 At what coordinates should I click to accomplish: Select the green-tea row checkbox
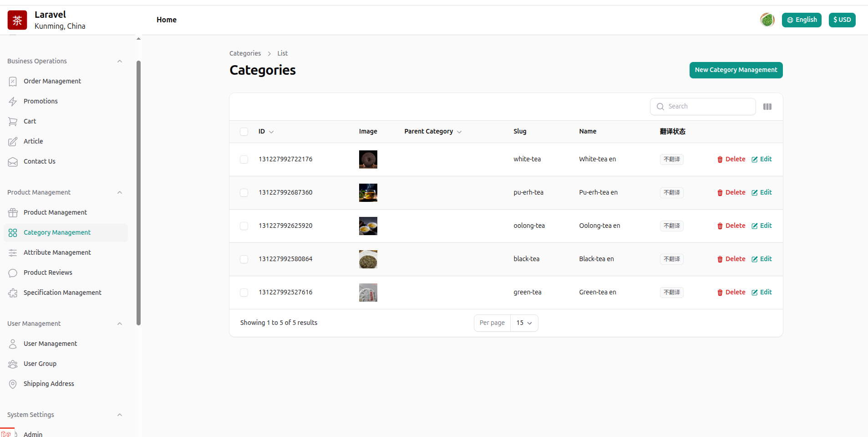pos(244,293)
